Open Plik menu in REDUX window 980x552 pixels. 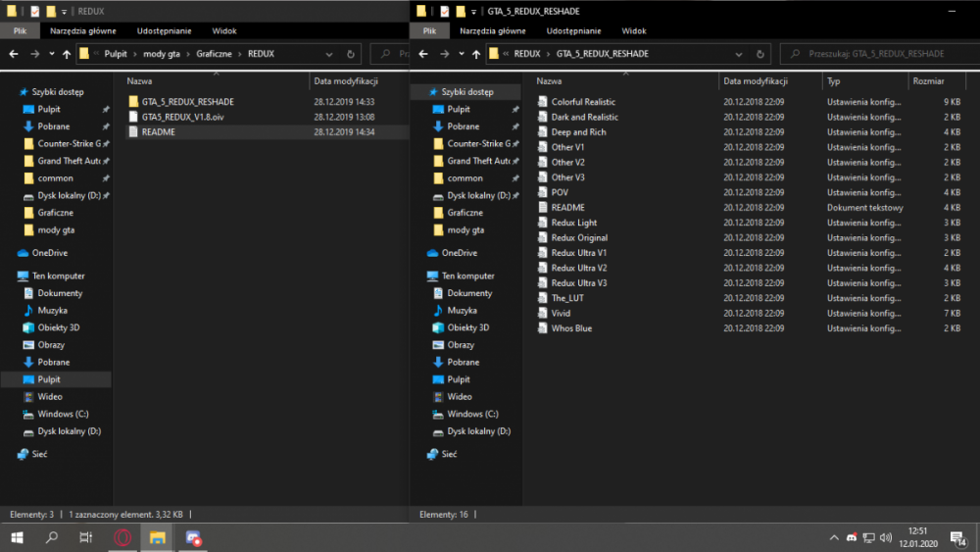pos(20,30)
